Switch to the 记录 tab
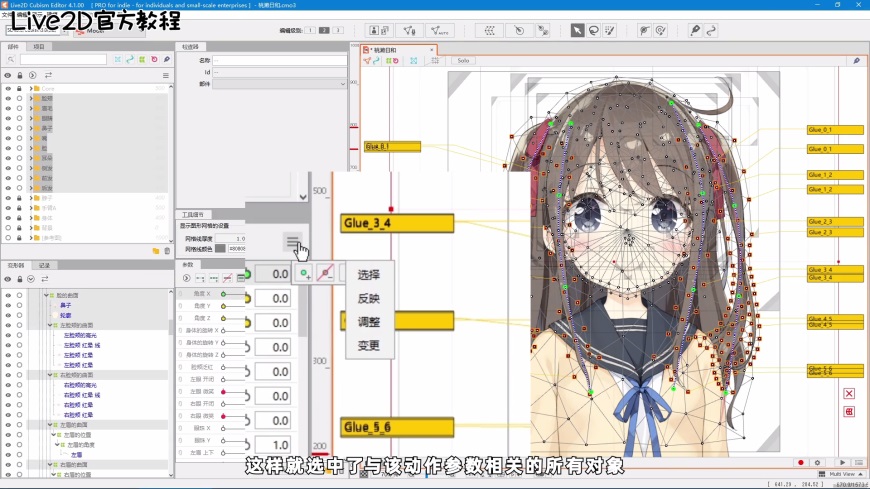 [44, 265]
